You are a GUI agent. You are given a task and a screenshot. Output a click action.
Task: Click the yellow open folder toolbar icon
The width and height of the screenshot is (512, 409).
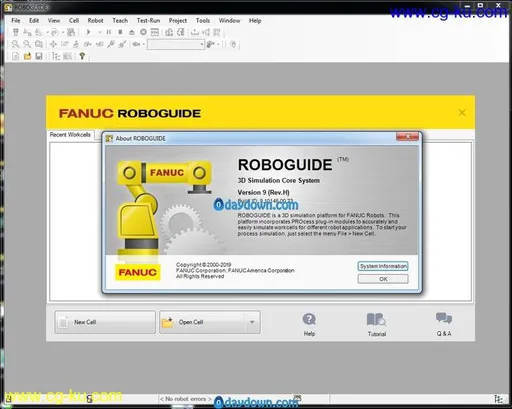[x=27, y=56]
